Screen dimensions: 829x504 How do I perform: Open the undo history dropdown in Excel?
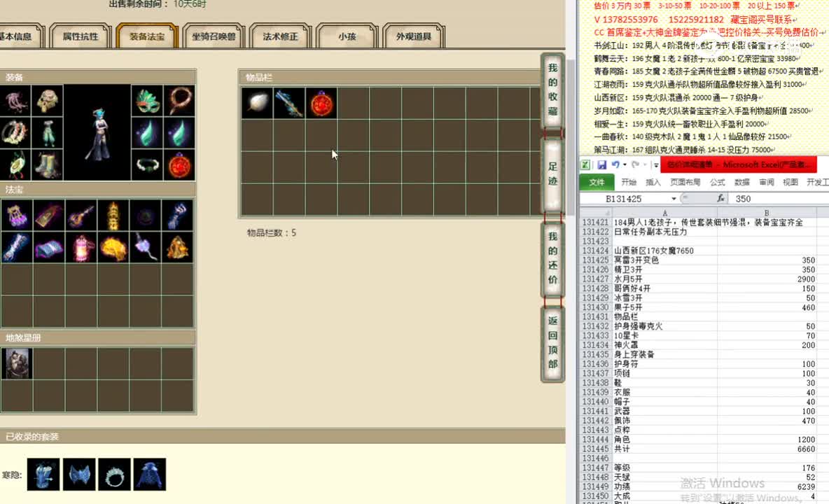(625, 164)
